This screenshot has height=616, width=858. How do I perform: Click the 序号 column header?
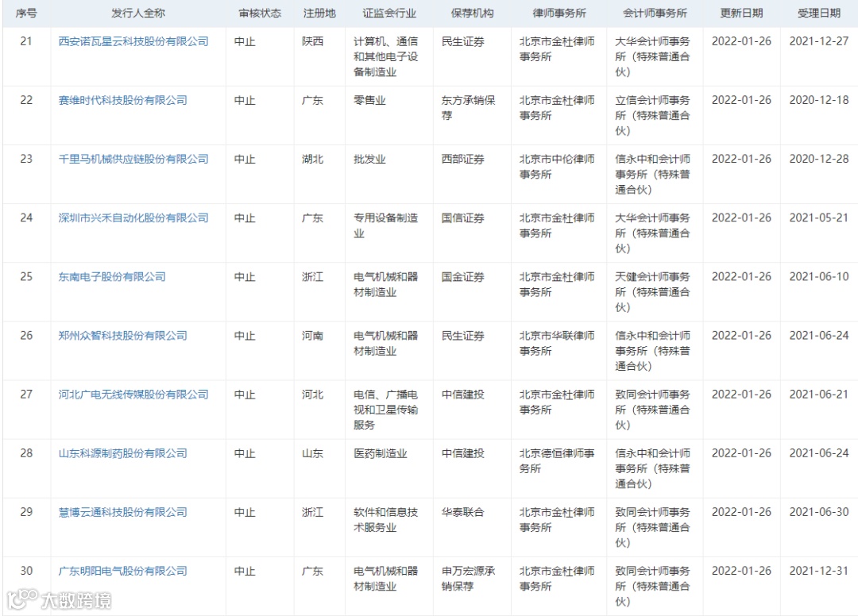coord(26,13)
